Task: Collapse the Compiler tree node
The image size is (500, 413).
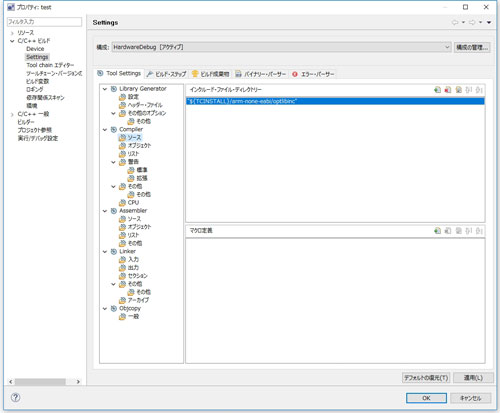Action: [x=105, y=129]
